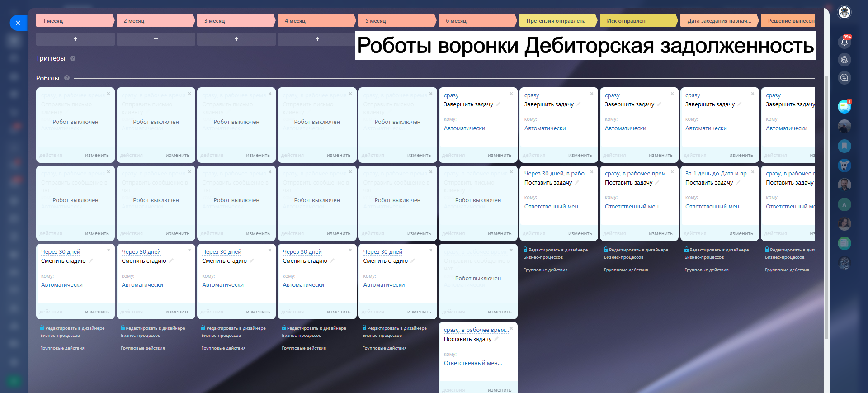Open delay settings За 1 день до Дата
This screenshot has height=393, width=868.
[718, 174]
